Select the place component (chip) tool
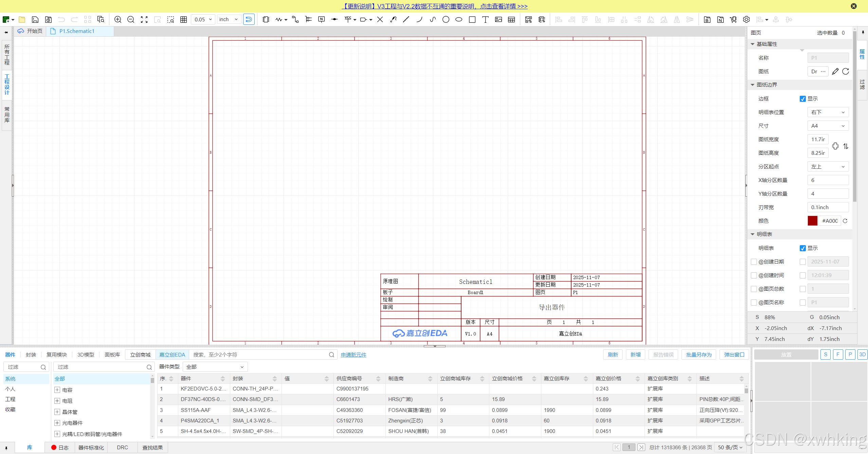The height and width of the screenshot is (454, 868). point(266,20)
